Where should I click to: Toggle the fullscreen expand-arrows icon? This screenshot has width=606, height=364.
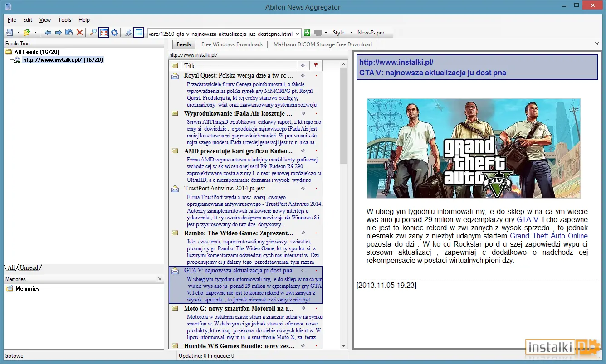[x=104, y=33]
